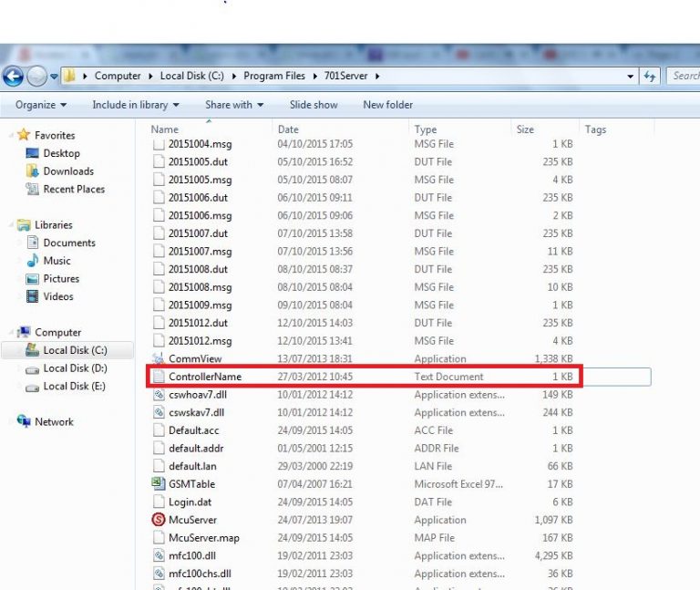The image size is (700, 590).
Task: Click the Network icon in navigation pane
Action: tap(24, 422)
